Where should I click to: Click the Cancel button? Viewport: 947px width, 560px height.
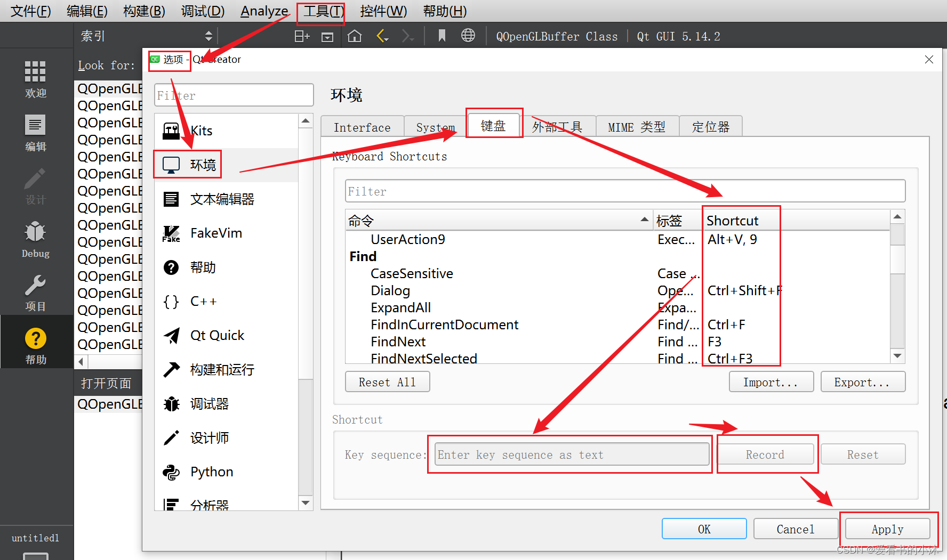796,529
